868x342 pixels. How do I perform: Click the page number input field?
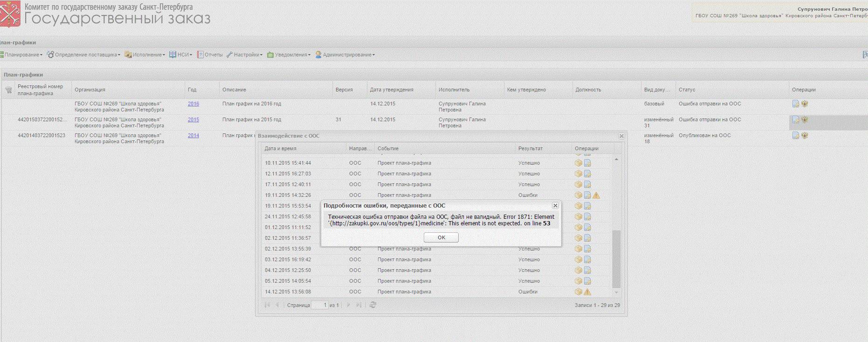click(319, 305)
